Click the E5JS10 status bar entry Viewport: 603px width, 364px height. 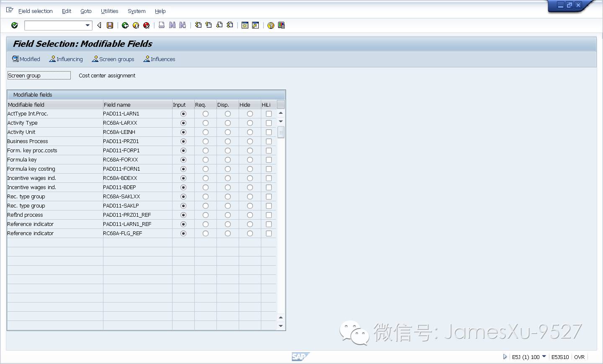(x=560, y=357)
